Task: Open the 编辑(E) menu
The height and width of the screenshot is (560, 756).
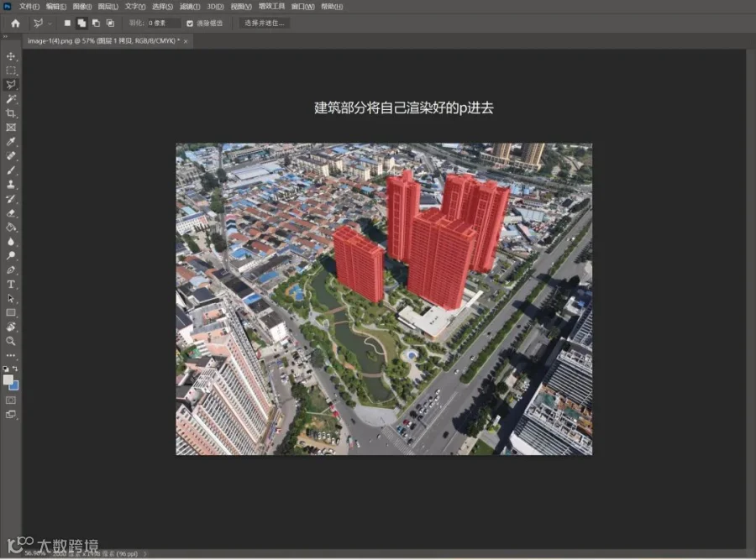Action: point(56,7)
